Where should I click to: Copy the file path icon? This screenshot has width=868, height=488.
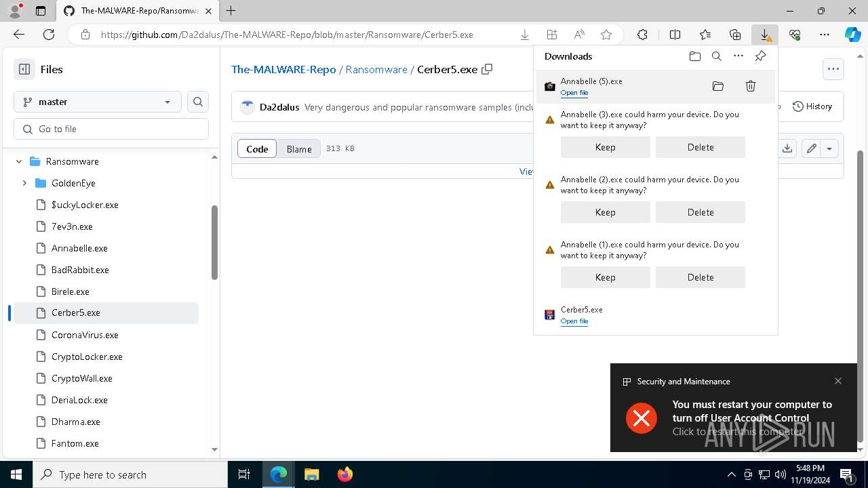[487, 69]
